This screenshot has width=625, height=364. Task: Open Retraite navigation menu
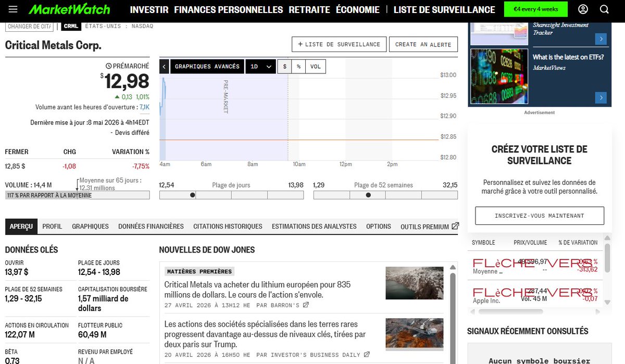click(x=309, y=9)
